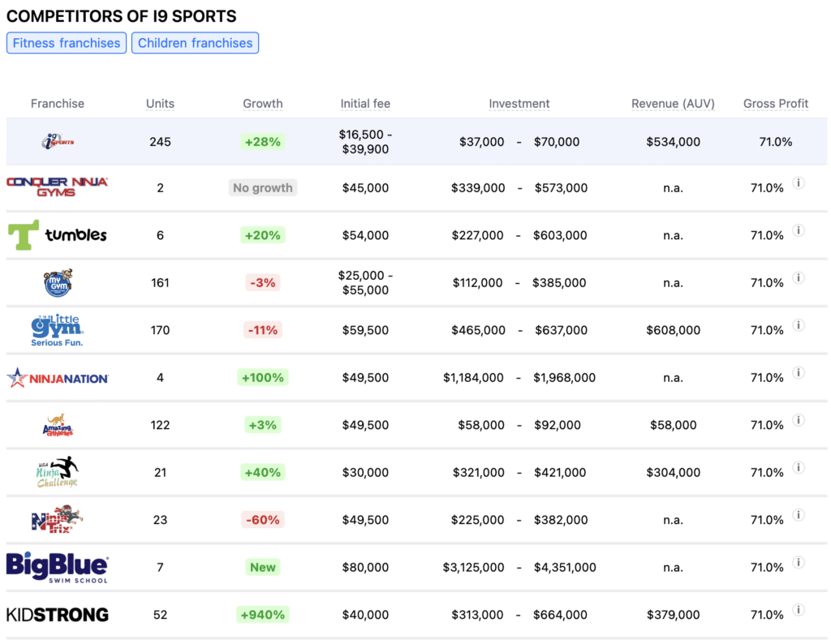Click the +20% growth badge for Tumbles
Viewport: 831px width, 644px height.
[x=263, y=235]
